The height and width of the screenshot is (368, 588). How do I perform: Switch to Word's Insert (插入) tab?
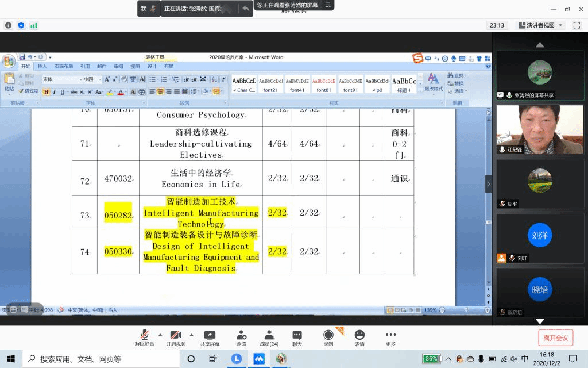[x=42, y=67]
